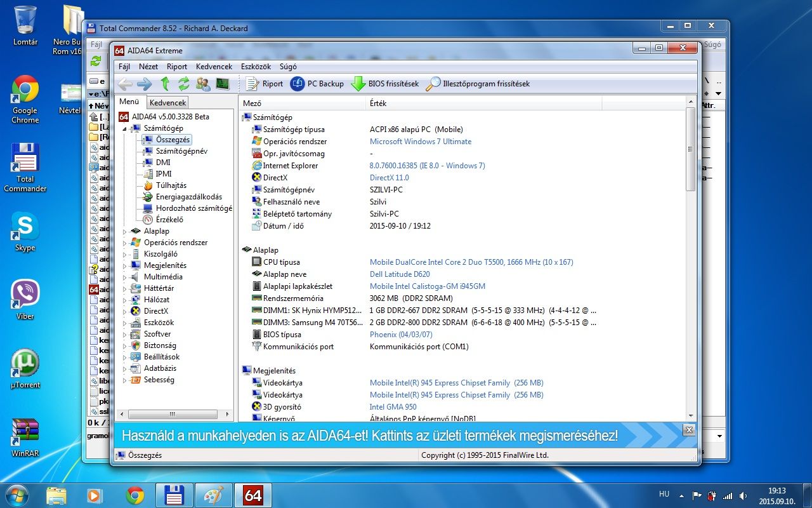Click the Intel GMA 950 link
This screenshot has height=508, width=812.
coord(393,407)
